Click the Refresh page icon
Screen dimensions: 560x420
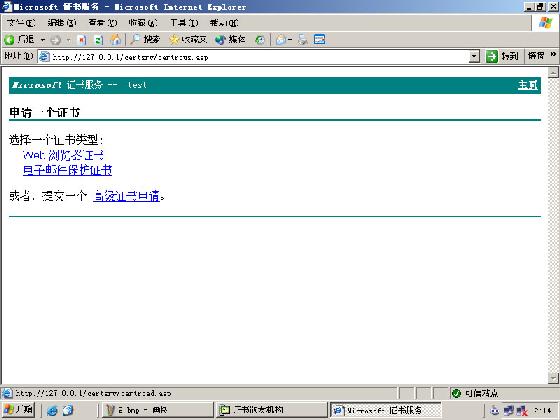pos(99,40)
